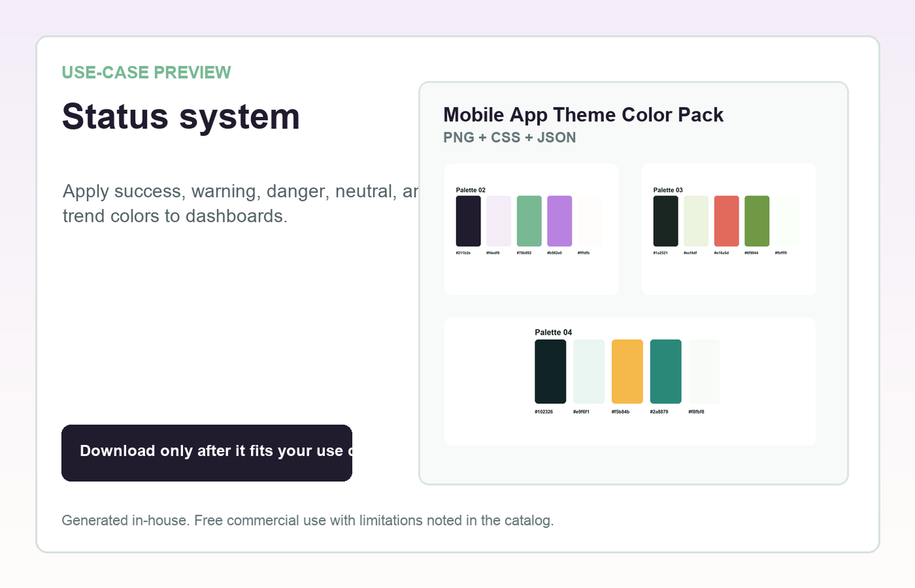Pick the teal green swatch in Palette 04
The height and width of the screenshot is (588, 915).
coord(666,371)
